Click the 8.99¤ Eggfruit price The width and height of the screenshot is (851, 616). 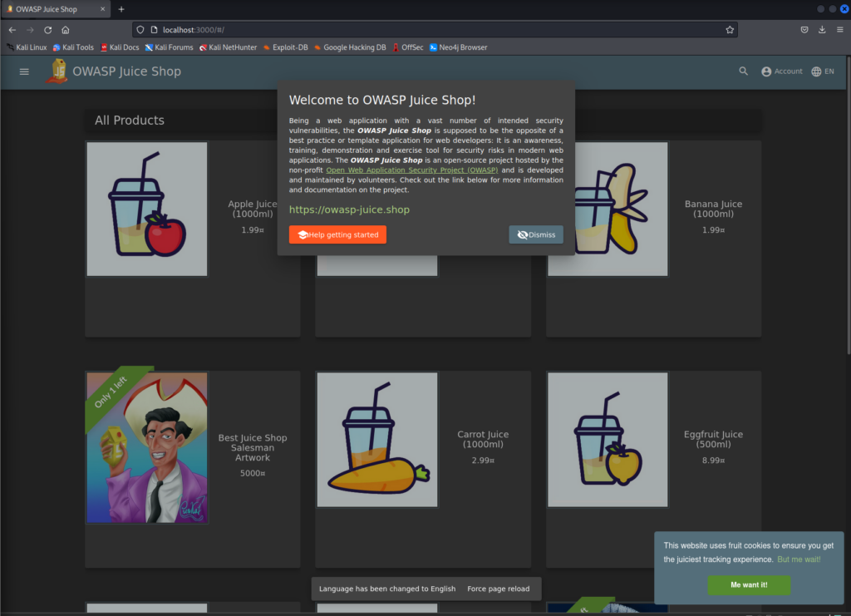tap(713, 461)
